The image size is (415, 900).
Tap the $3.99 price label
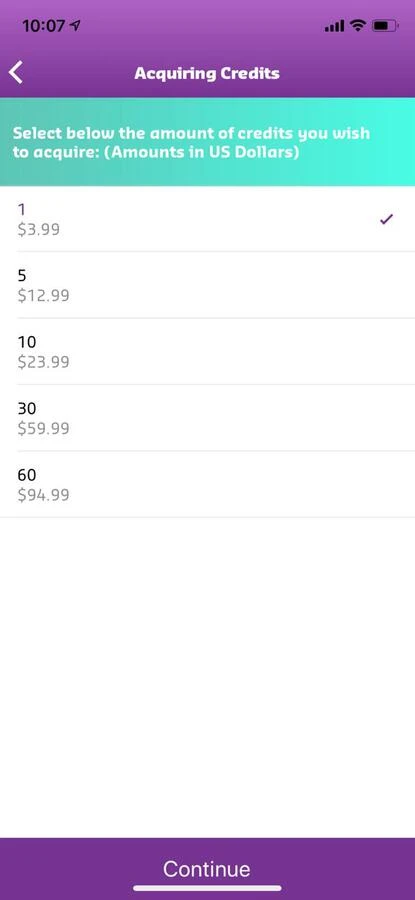point(38,230)
